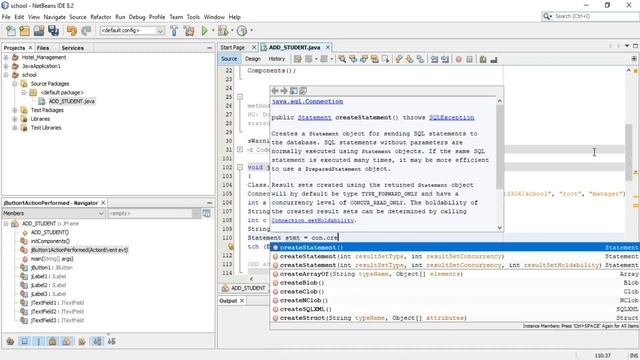Run the project with green play icon
The width and height of the screenshot is (640, 360).
204,31
